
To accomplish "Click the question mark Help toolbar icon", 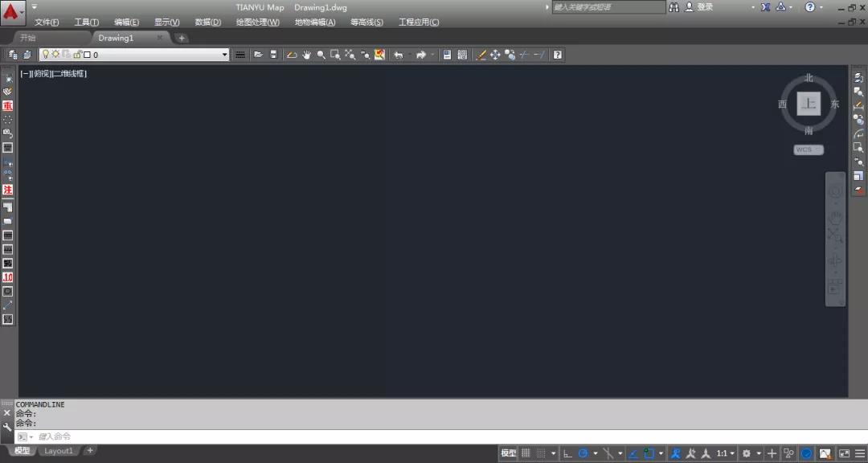I will point(558,55).
